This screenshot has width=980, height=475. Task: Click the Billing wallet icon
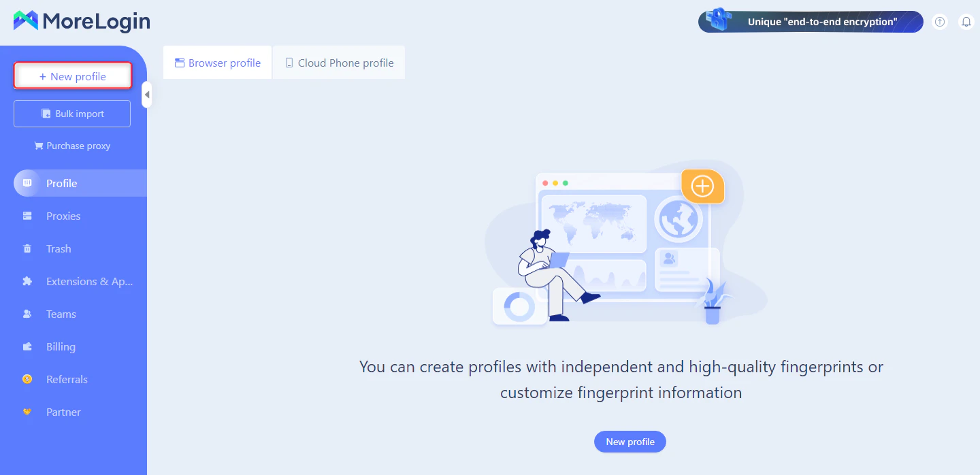(27, 346)
